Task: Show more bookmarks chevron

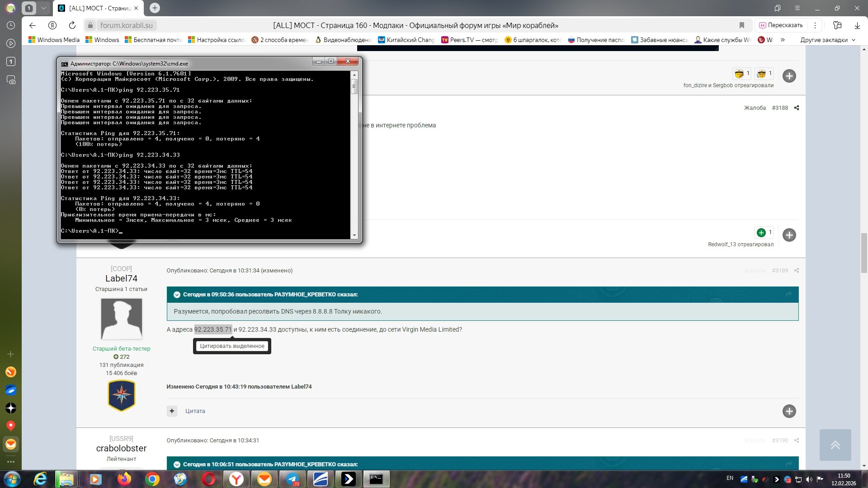Action: 783,40
